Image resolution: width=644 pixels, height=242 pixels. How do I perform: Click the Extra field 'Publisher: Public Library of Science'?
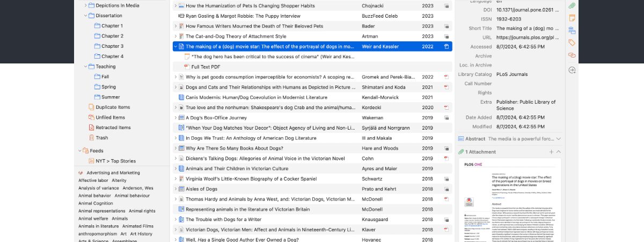click(526, 105)
